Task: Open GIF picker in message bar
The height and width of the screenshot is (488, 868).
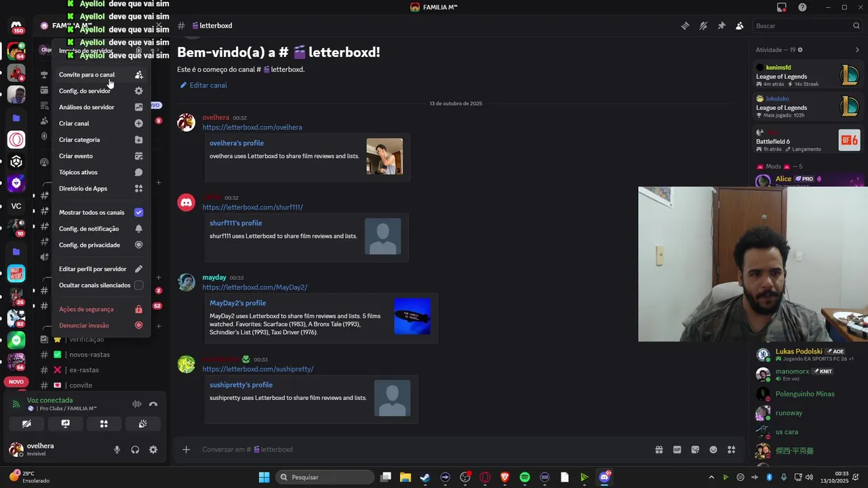Action: [677, 449]
